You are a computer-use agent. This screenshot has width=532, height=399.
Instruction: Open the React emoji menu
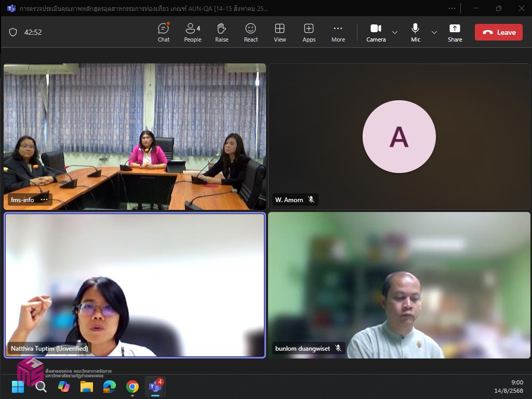251,32
